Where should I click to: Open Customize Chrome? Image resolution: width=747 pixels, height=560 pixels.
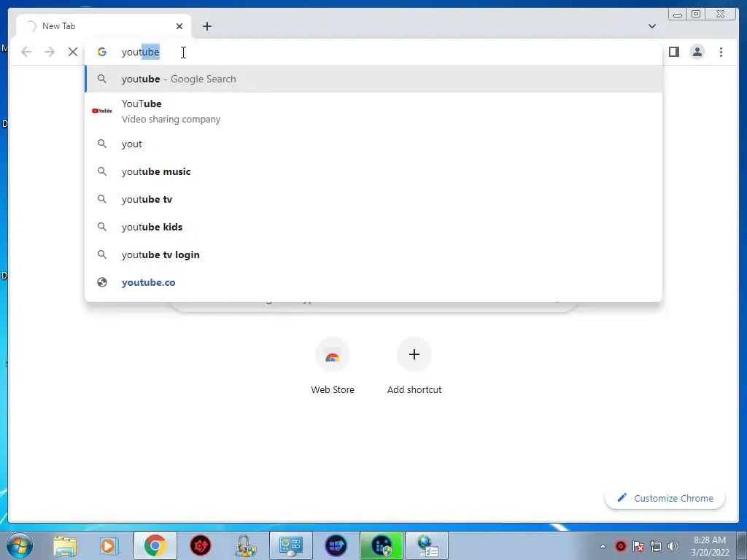point(665,498)
